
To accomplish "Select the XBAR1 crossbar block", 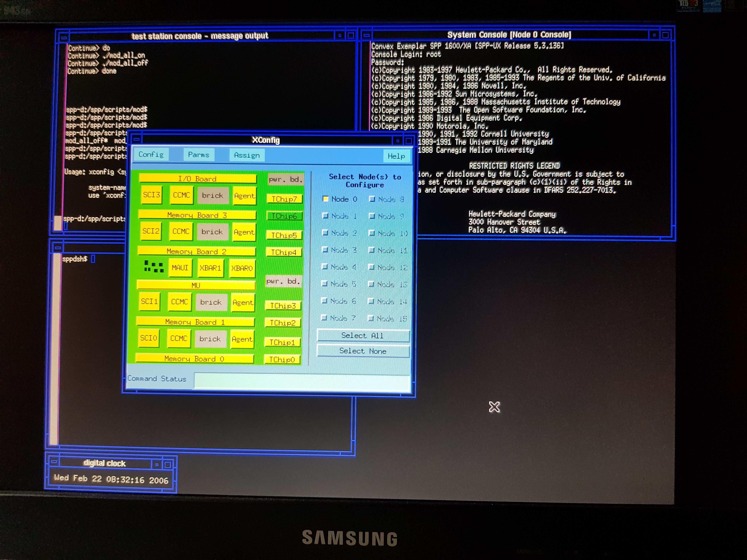I will point(210,268).
